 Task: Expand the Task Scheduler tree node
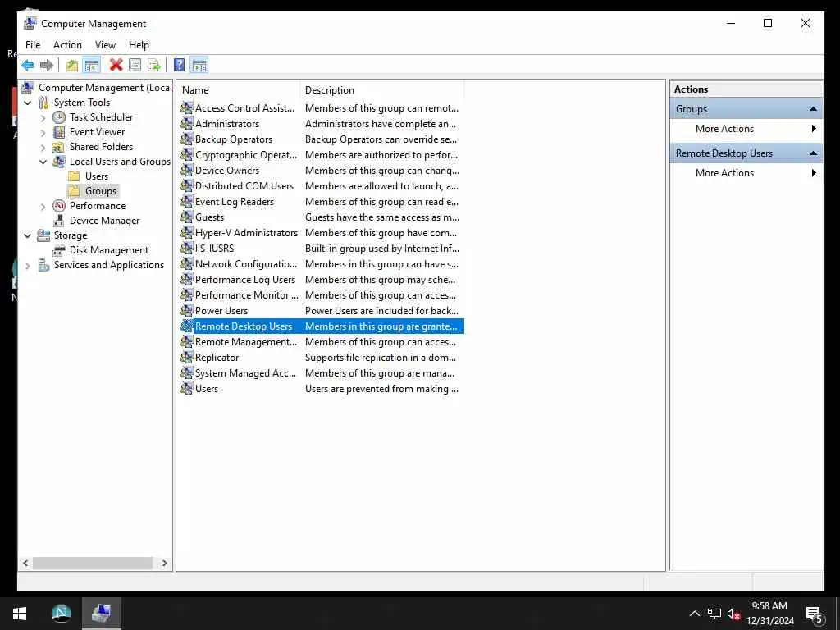[43, 118]
